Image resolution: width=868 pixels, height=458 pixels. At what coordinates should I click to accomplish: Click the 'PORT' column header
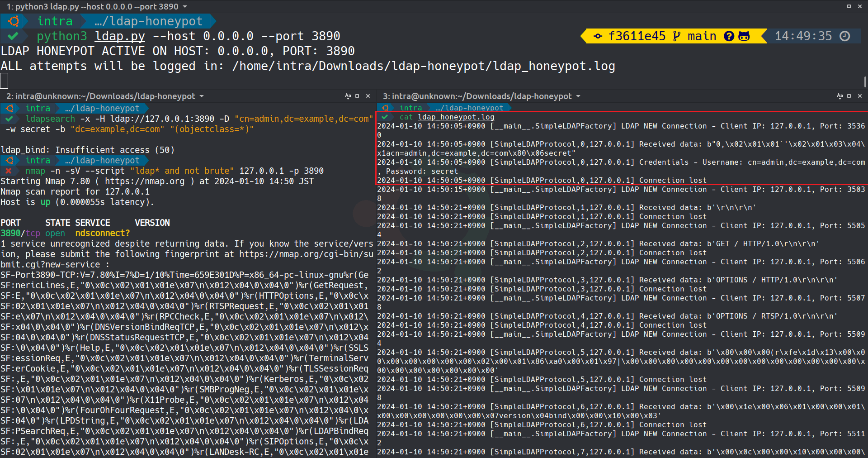click(x=10, y=223)
